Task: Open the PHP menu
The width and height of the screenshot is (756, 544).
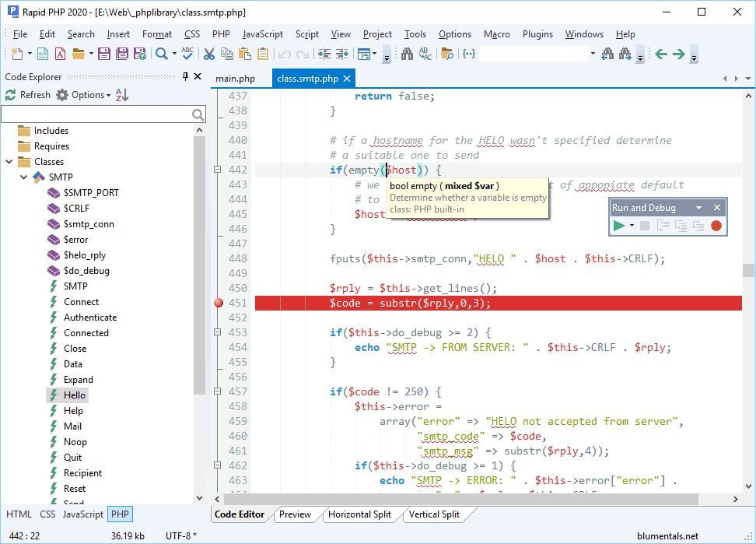Action: (x=221, y=34)
